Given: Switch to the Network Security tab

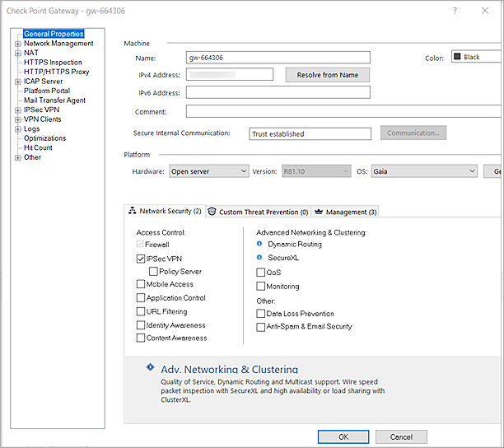Looking at the screenshot, I should pyautogui.click(x=165, y=211).
